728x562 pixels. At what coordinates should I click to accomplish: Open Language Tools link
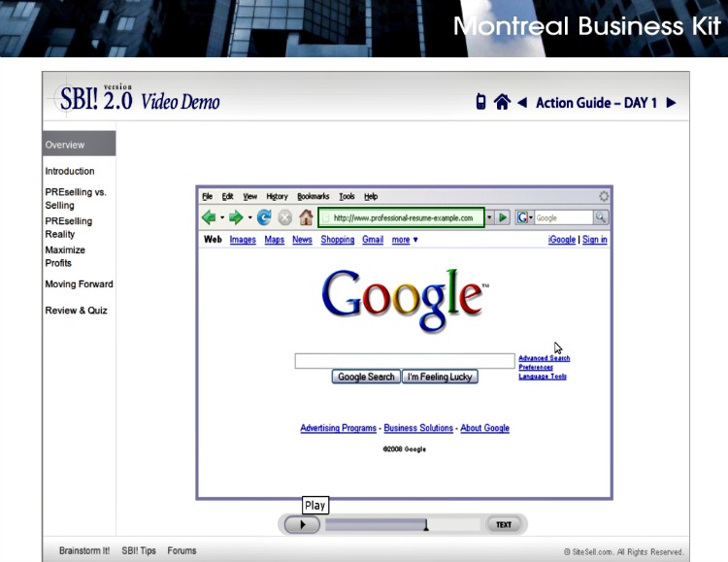tap(543, 377)
